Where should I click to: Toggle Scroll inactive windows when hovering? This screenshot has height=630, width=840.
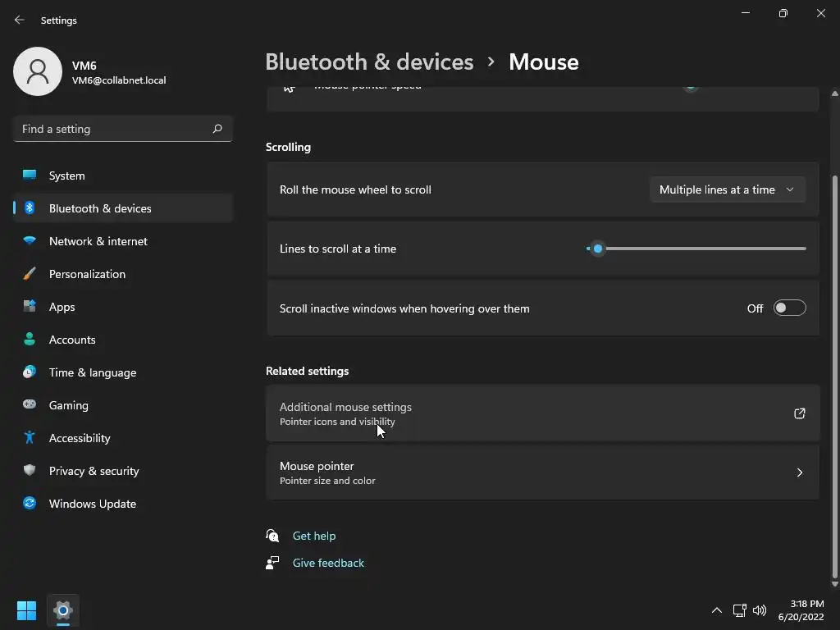pyautogui.click(x=789, y=308)
